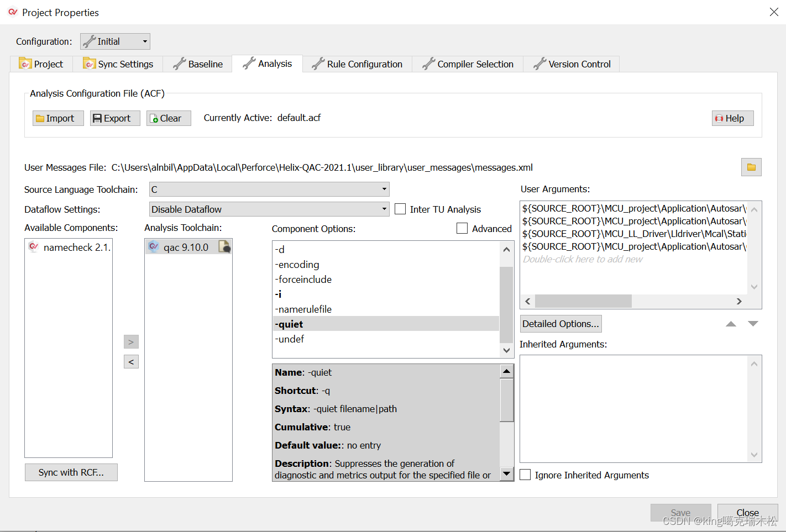Image resolution: width=786 pixels, height=532 pixels.
Task: Select the -forceinclude option
Action: pyautogui.click(x=386, y=279)
